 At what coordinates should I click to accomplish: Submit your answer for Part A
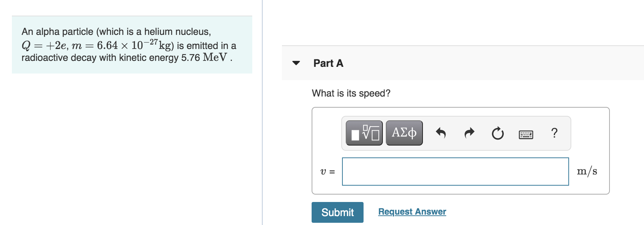(337, 212)
